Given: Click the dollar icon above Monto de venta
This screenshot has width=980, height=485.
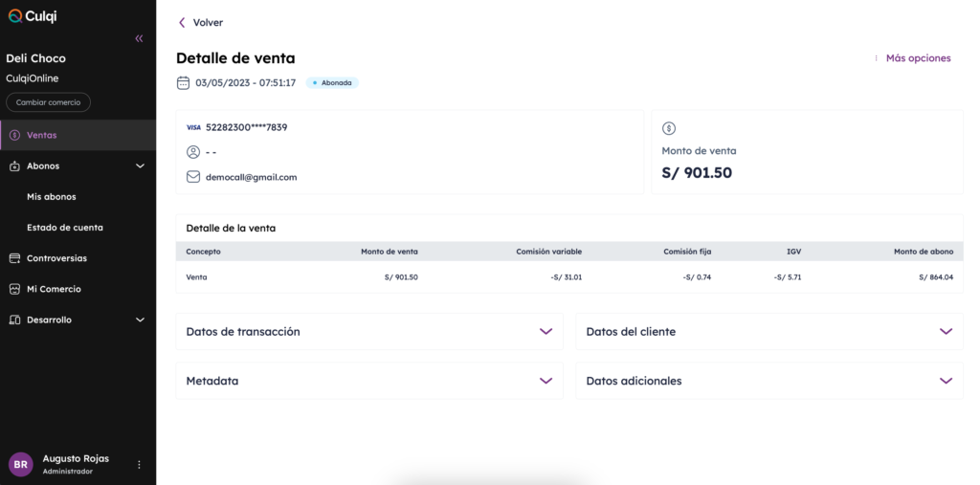Looking at the screenshot, I should tap(669, 129).
